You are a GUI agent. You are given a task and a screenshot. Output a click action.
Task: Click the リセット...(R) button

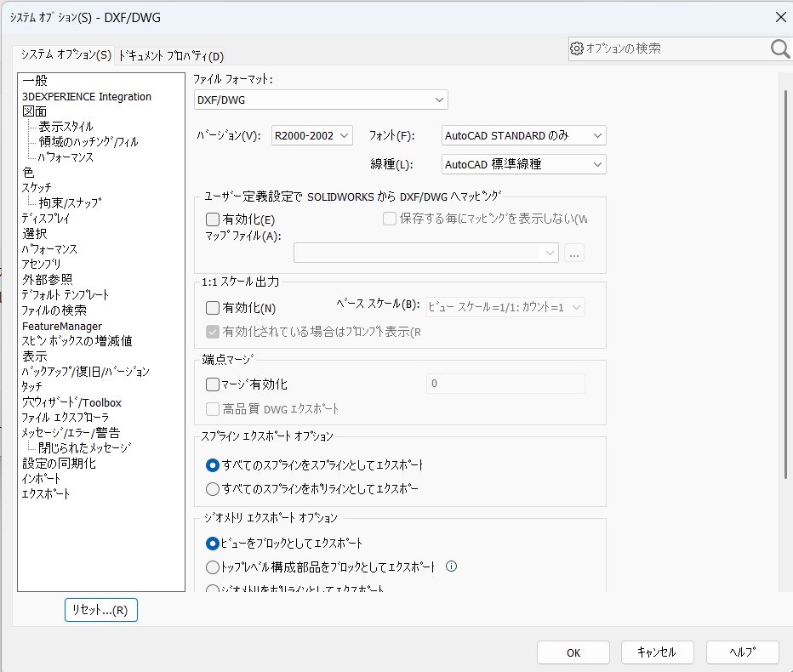click(101, 610)
